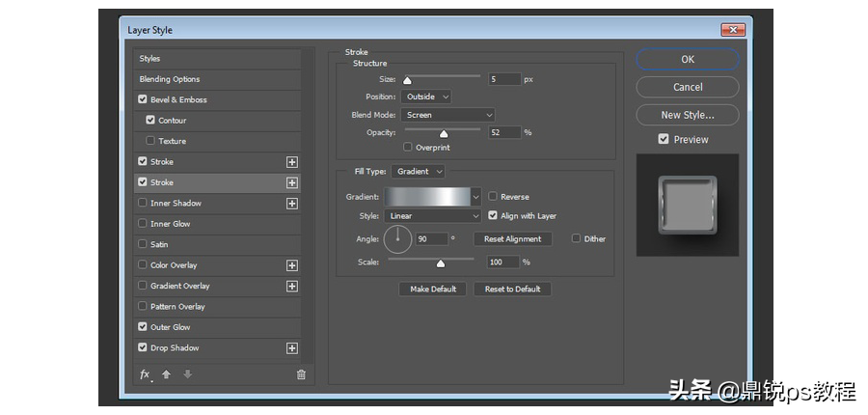
Task: Toggle the Preview checkbox
Action: (664, 139)
